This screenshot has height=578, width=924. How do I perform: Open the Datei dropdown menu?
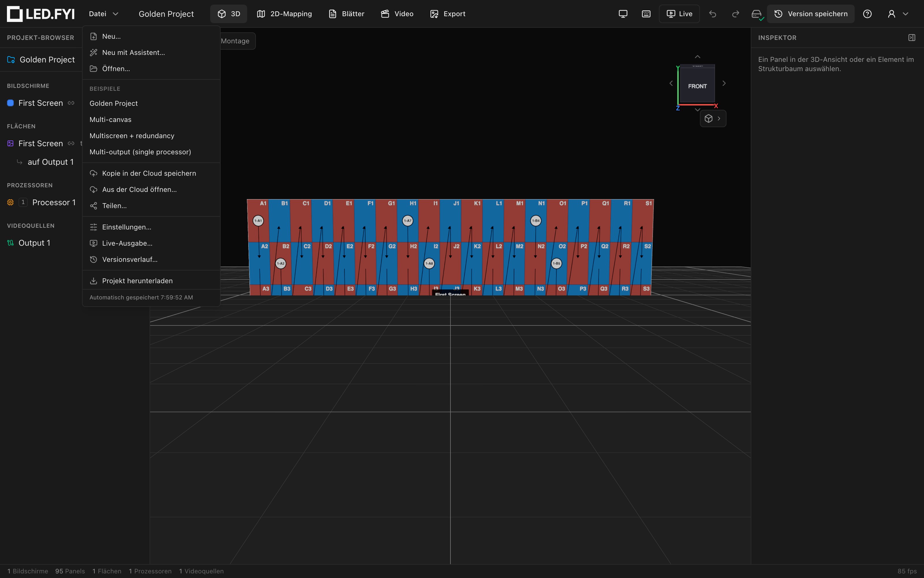103,14
